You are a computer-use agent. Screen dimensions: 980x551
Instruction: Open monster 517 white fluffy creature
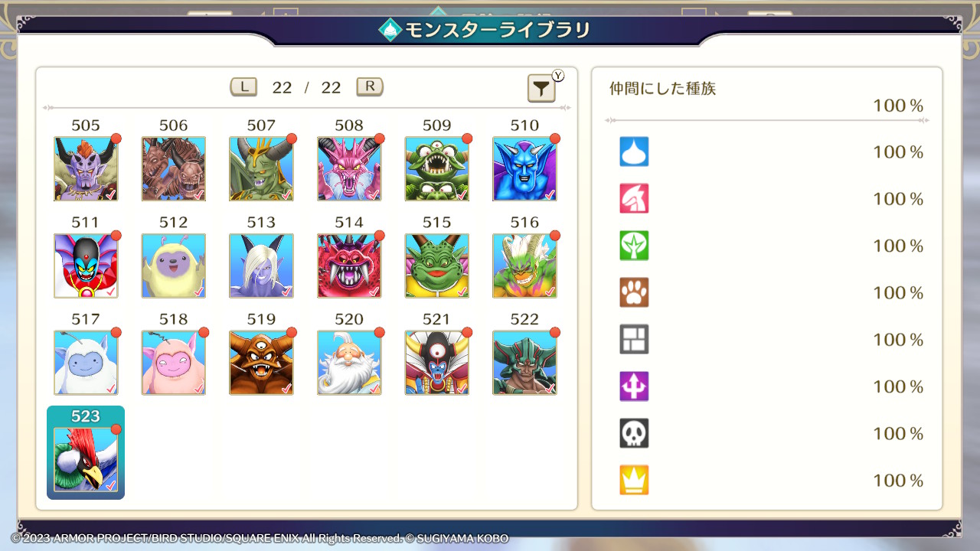coord(86,363)
